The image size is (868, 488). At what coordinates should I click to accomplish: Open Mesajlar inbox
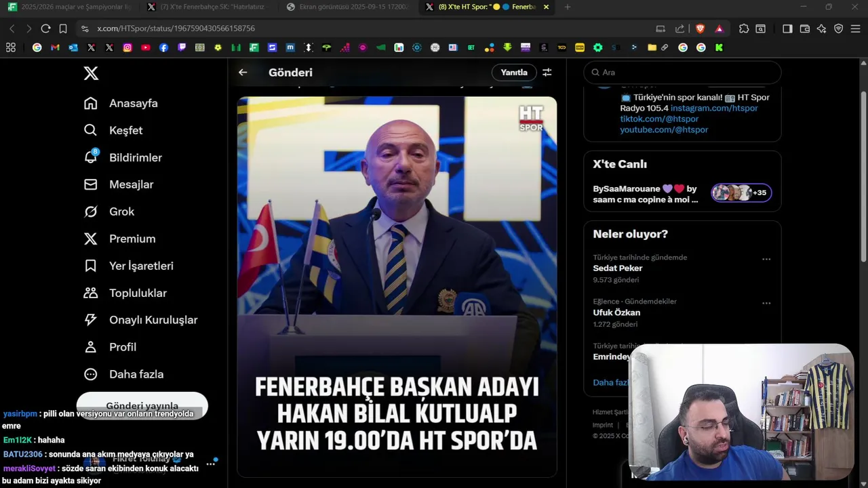click(119, 184)
